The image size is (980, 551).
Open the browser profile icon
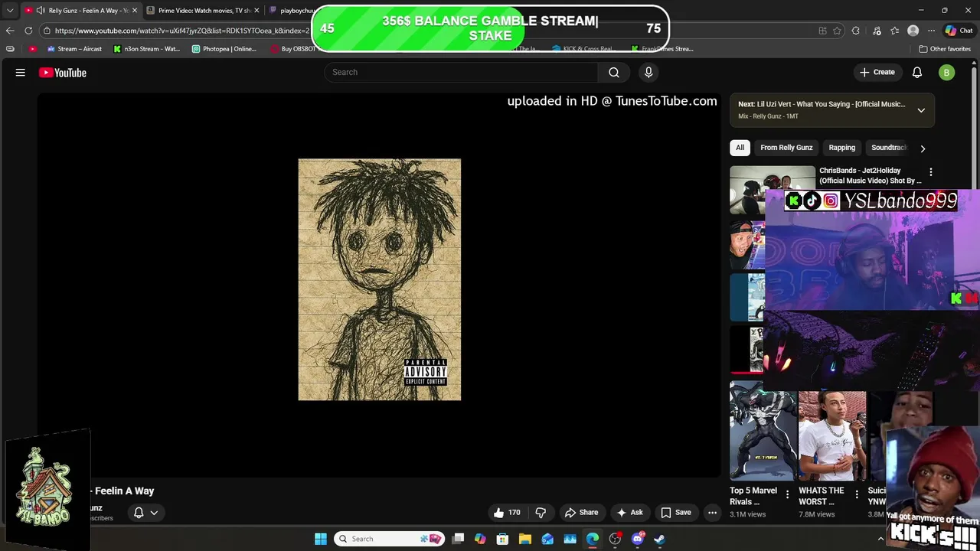(913, 31)
